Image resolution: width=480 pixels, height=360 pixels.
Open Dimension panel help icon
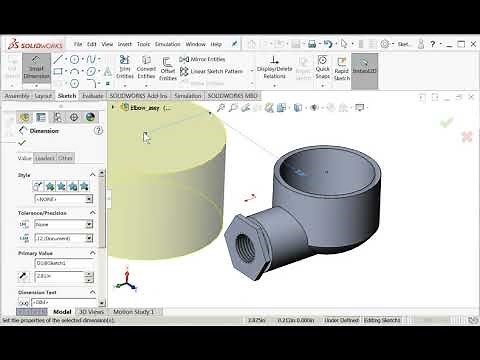point(98,130)
